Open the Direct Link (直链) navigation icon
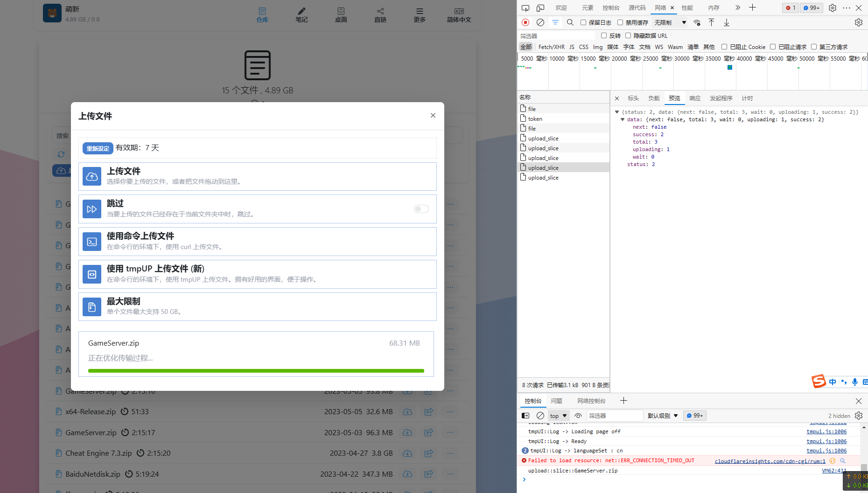868x493 pixels. point(380,14)
